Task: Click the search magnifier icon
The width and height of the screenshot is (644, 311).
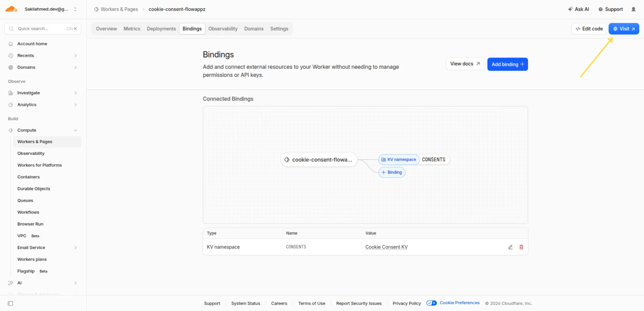Action: tap(11, 29)
